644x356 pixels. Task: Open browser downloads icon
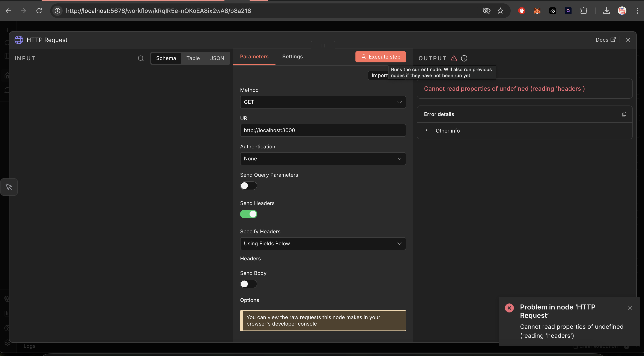coord(606,11)
